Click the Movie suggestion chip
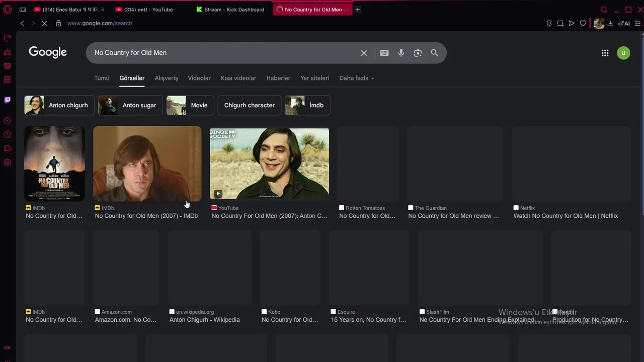The width and height of the screenshot is (644, 362). point(190,105)
